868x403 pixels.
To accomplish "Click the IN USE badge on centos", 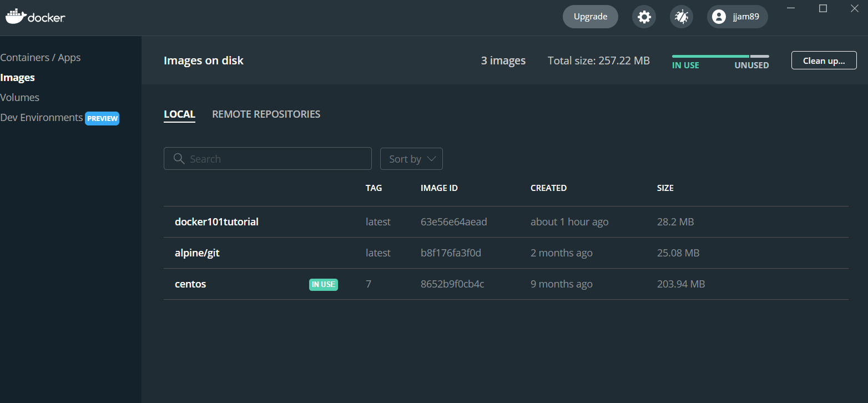I will [324, 284].
